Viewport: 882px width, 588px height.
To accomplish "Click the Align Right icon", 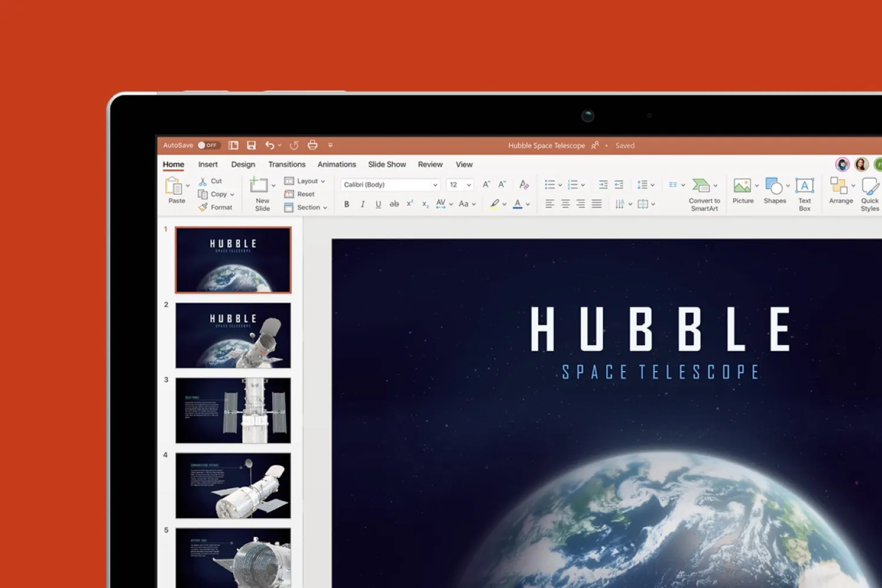I will (x=580, y=204).
